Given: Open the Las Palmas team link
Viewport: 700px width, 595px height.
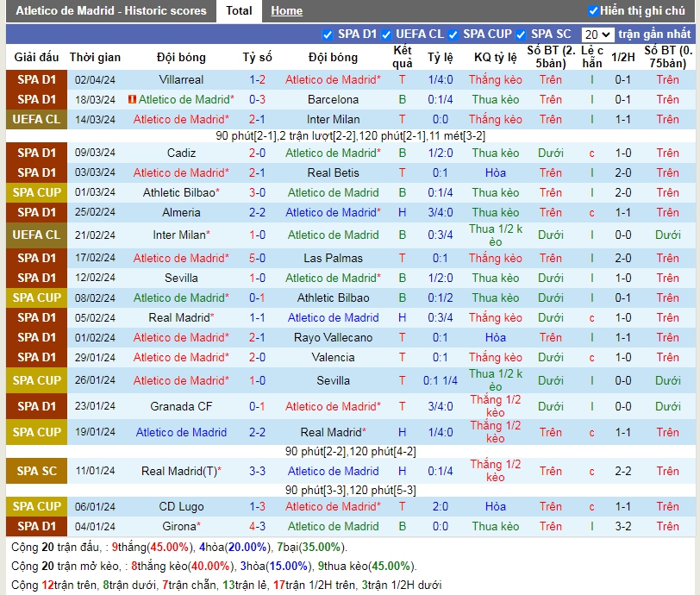Looking at the screenshot, I should 333,258.
